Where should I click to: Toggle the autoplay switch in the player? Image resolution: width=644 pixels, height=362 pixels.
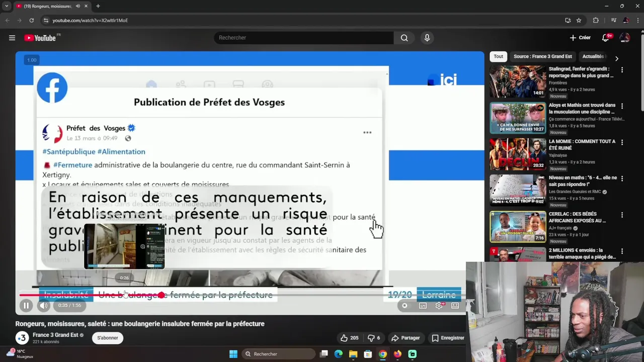(x=405, y=305)
